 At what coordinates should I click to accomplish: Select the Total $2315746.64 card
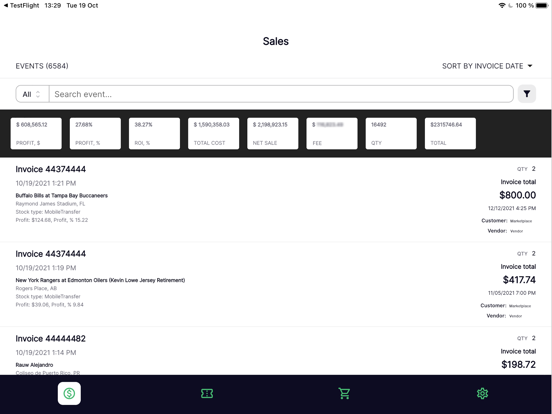point(450,133)
